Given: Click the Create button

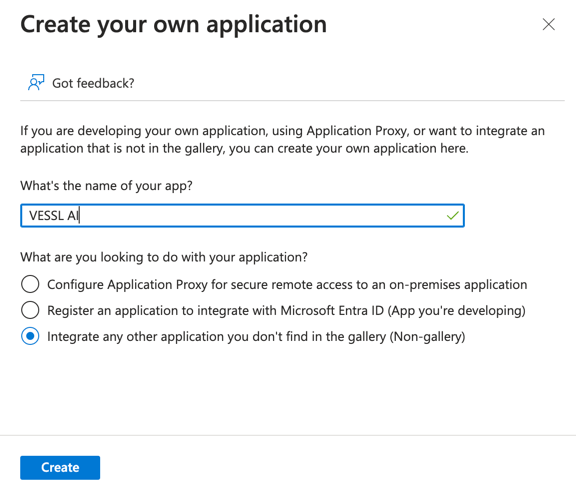Looking at the screenshot, I should (60, 468).
